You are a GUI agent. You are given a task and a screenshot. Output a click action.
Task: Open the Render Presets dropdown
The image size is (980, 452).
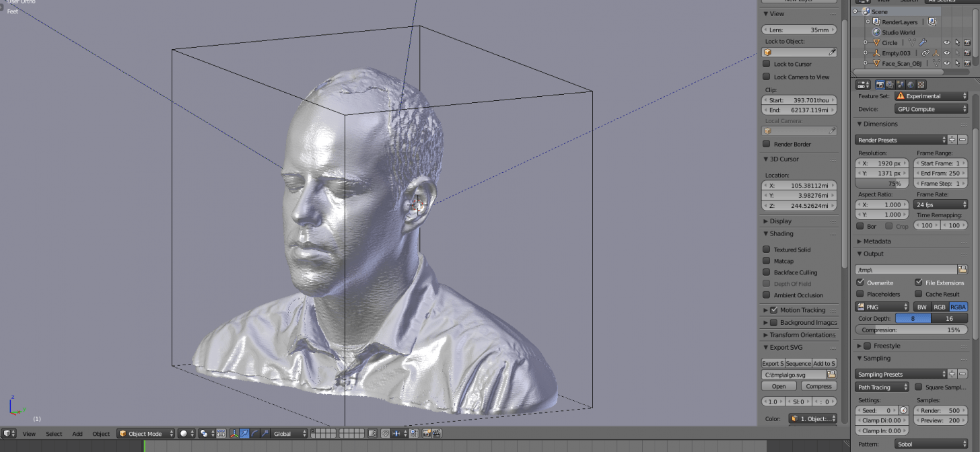pyautogui.click(x=901, y=140)
